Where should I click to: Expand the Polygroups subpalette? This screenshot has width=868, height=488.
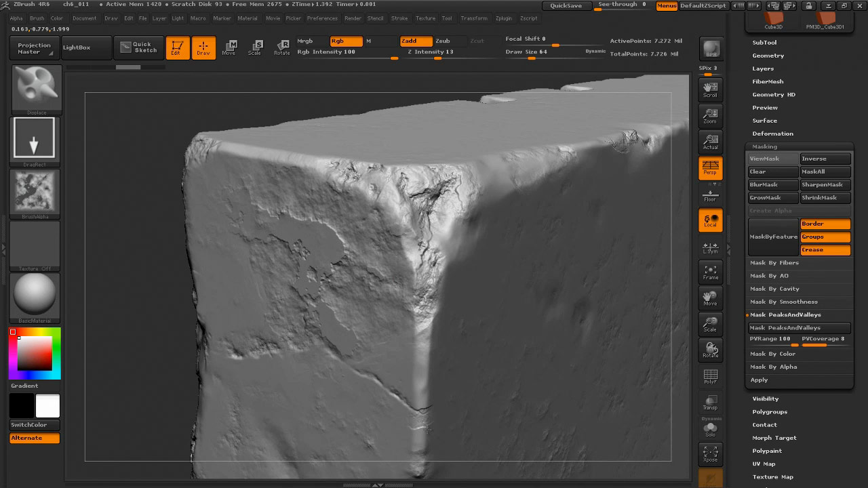(x=770, y=411)
